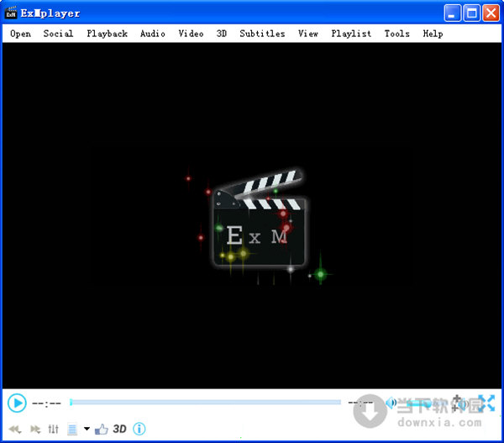Click the ExM clapperboard logo
This screenshot has height=443, width=504.
click(x=259, y=219)
